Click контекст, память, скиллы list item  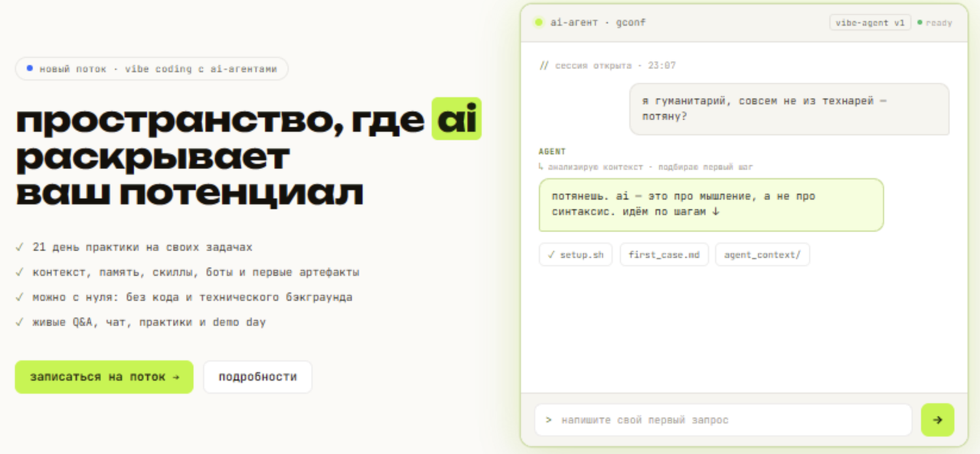pyautogui.click(x=188, y=272)
